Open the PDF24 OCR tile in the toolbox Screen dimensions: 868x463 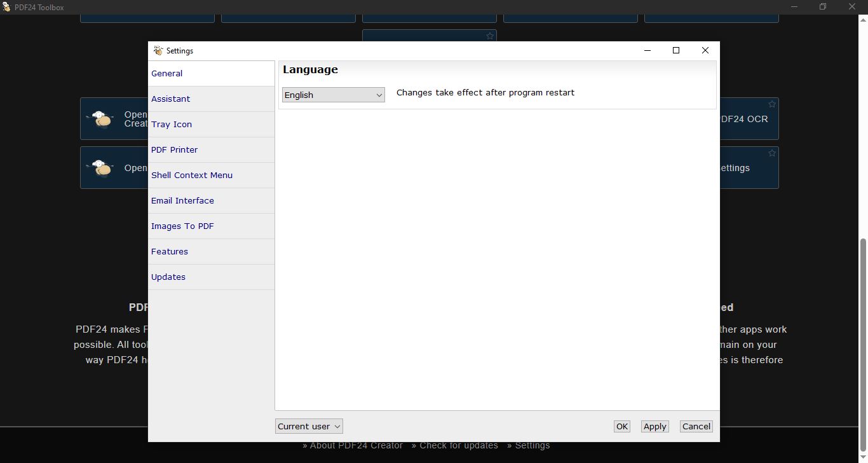(x=749, y=119)
